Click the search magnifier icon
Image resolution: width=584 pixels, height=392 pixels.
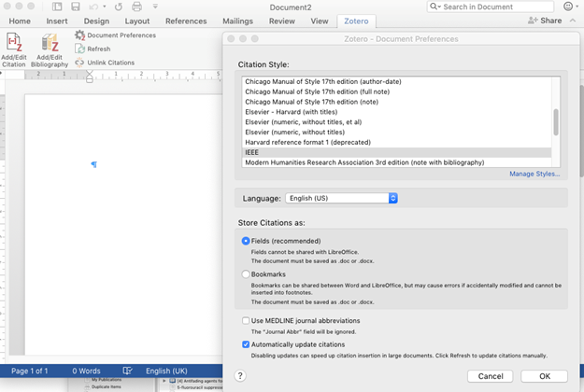[434, 7]
